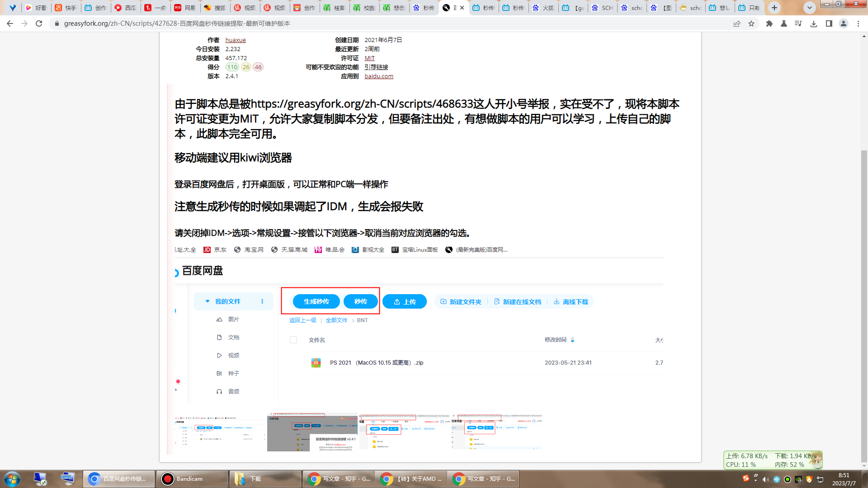Open Chrome's Downloads icon in the toolbar
The height and width of the screenshot is (488, 868).
814,24
